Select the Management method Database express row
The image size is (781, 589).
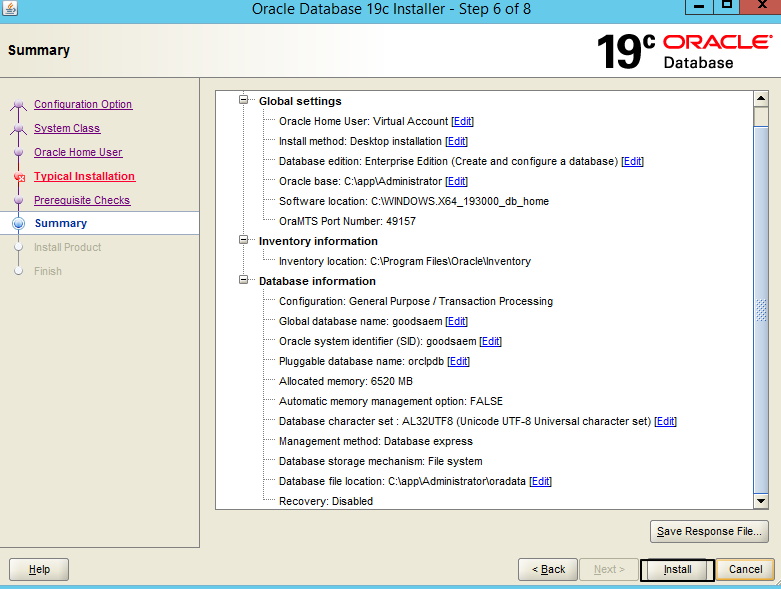pyautogui.click(x=376, y=442)
